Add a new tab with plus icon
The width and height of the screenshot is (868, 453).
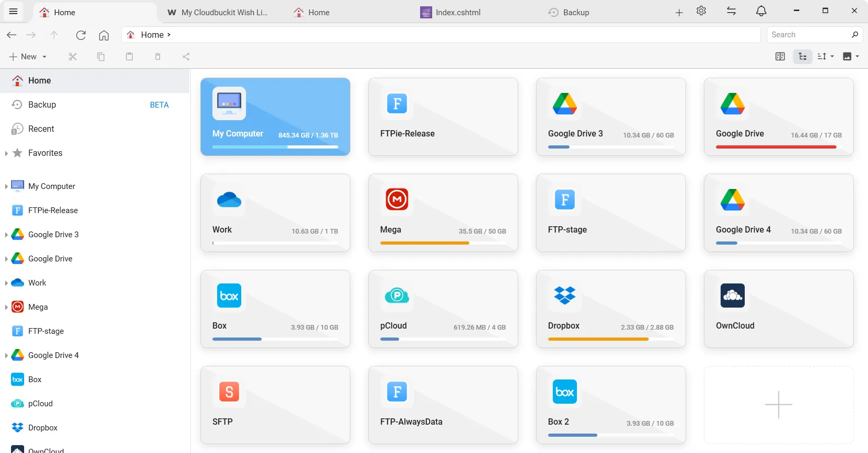click(x=679, y=12)
